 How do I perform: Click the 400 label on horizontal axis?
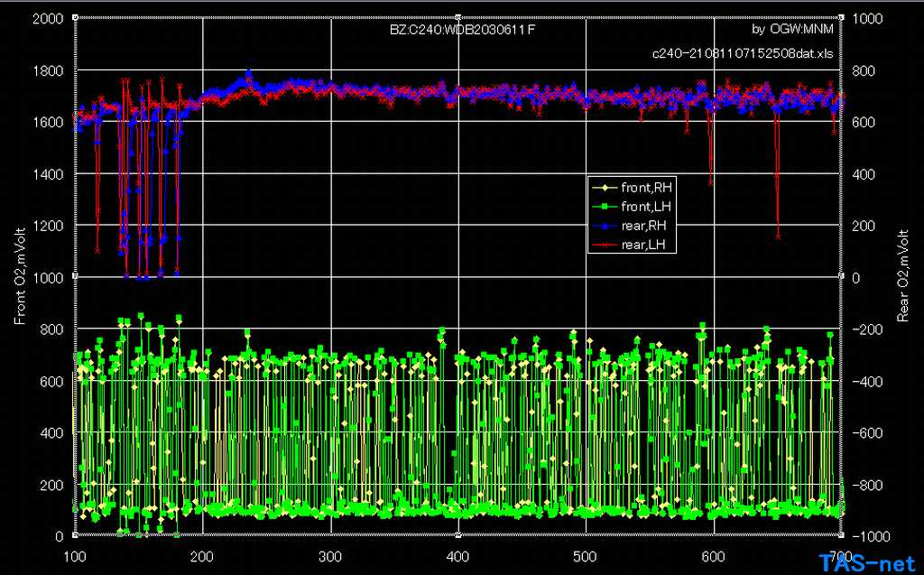457,557
